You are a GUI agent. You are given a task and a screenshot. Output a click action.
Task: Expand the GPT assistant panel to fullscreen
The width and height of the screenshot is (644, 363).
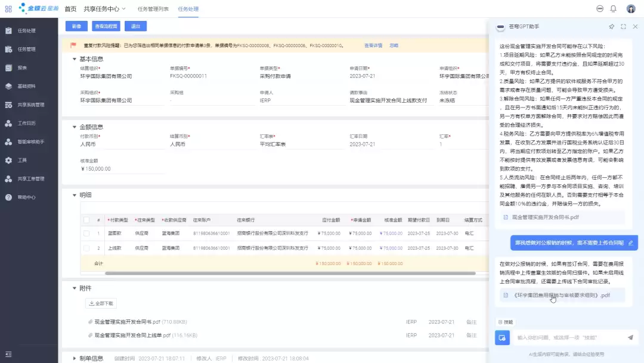pyautogui.click(x=624, y=26)
